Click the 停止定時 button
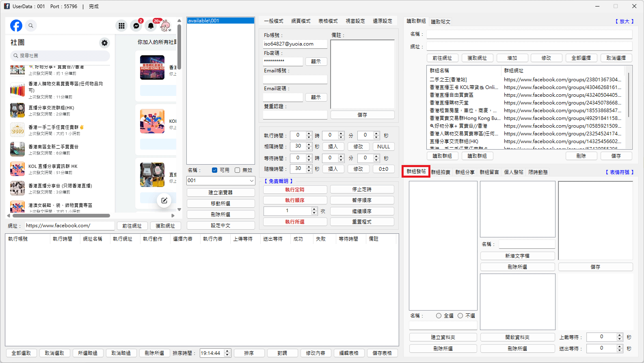Screen dimensions: 644x363 362,189
